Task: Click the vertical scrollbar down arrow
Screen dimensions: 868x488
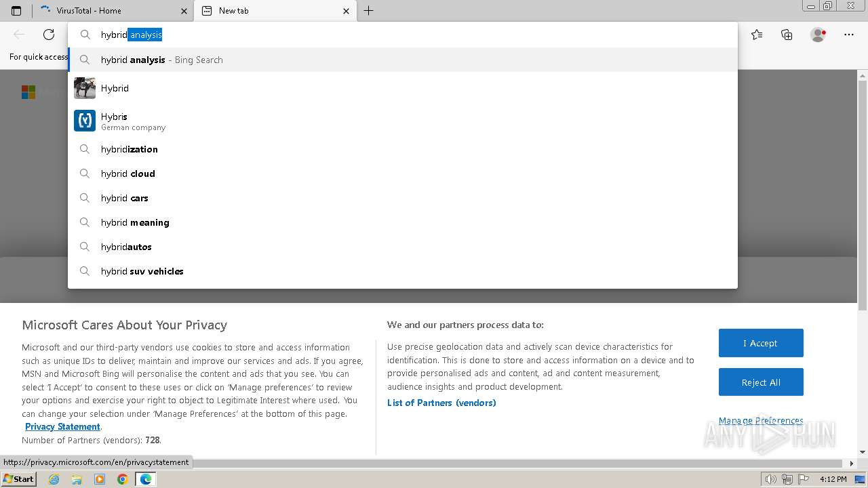Action: [863, 452]
